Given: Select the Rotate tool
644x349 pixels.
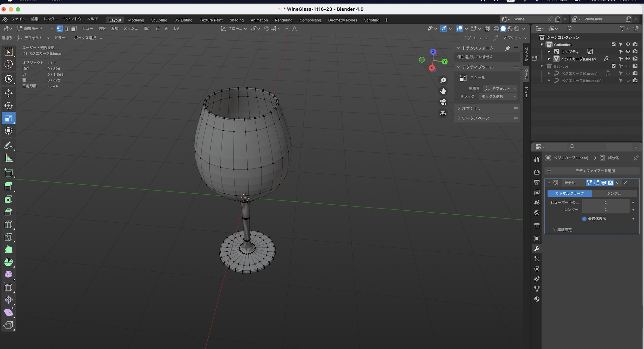Looking at the screenshot, I should (9, 106).
